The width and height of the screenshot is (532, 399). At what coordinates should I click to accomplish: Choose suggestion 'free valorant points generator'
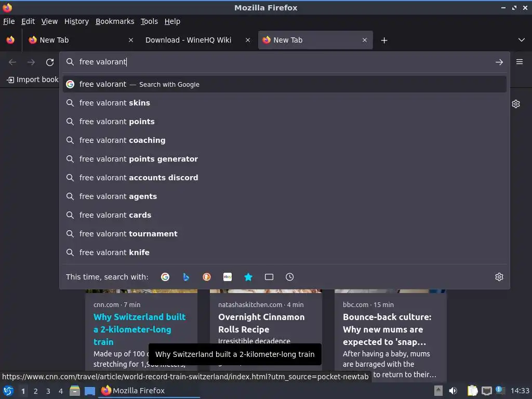click(x=284, y=159)
